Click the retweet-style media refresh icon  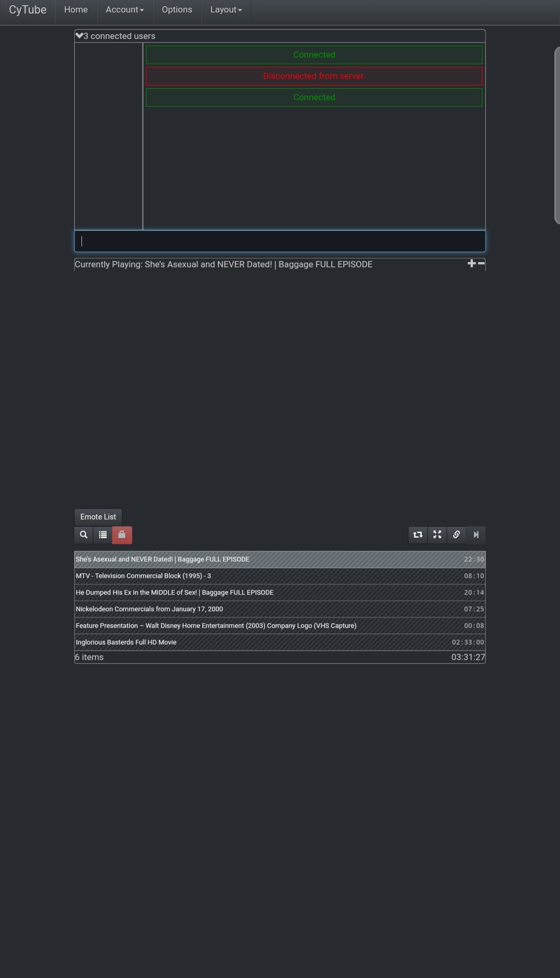(x=418, y=535)
